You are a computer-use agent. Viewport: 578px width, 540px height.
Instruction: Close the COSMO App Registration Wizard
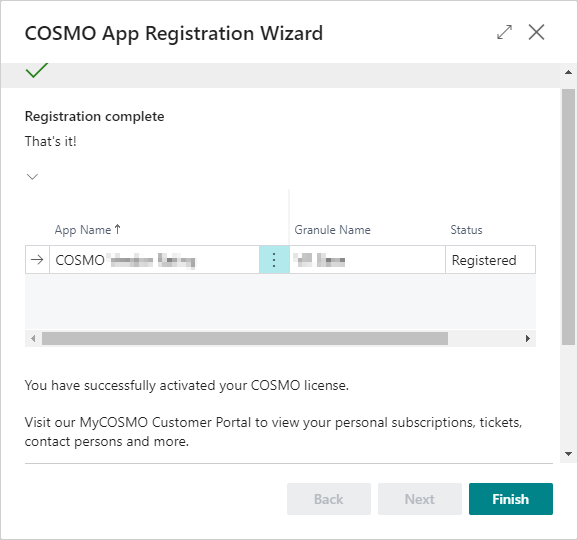pos(536,32)
